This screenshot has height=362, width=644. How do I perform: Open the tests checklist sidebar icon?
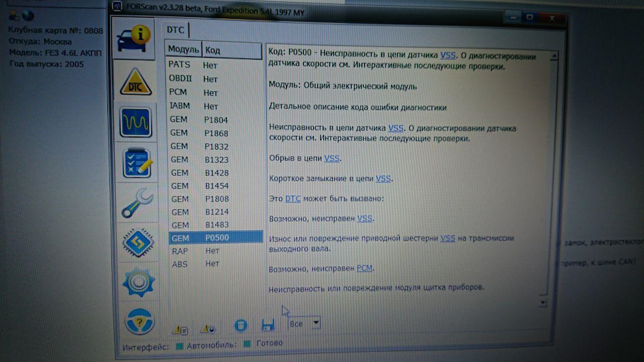click(137, 162)
